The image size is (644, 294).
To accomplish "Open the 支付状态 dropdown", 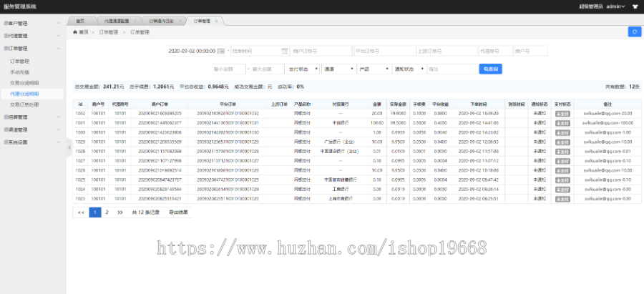I will click(x=302, y=69).
